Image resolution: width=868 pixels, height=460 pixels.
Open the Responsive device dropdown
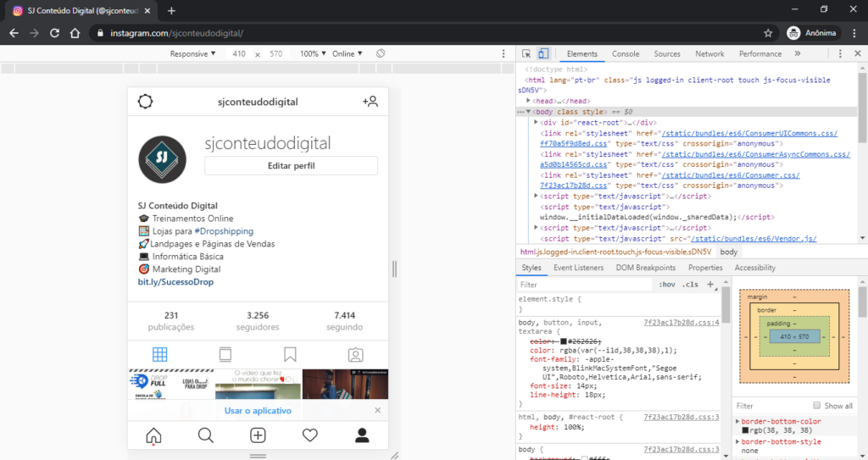[192, 53]
